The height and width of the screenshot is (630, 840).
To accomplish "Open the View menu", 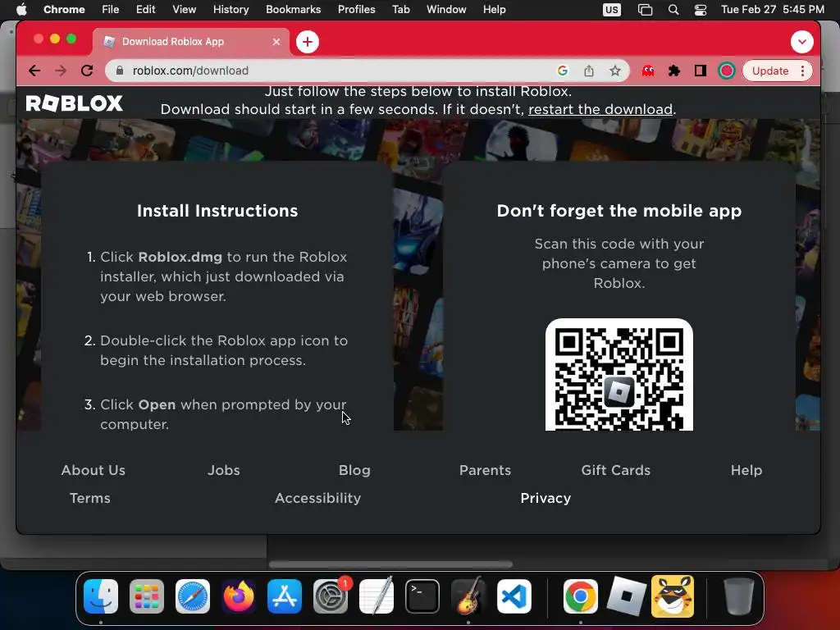I will [x=185, y=10].
